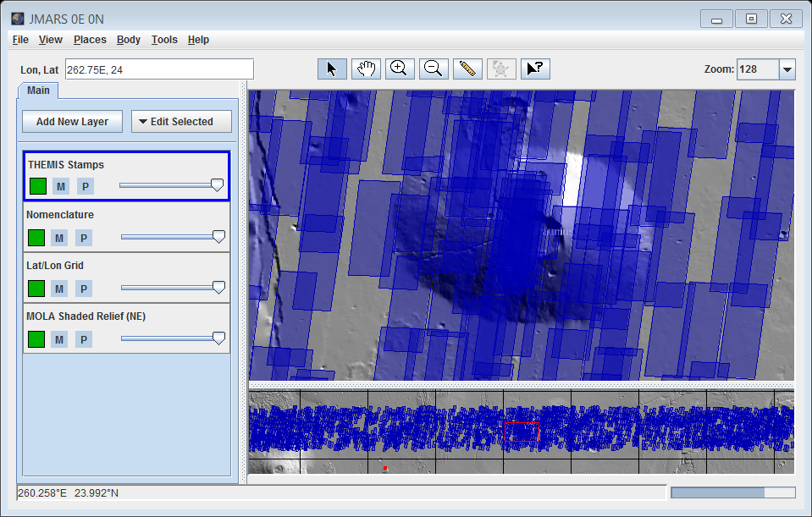Click the investigate pointer with question mark tool
Viewport: 812px width, 517px height.
(x=534, y=69)
